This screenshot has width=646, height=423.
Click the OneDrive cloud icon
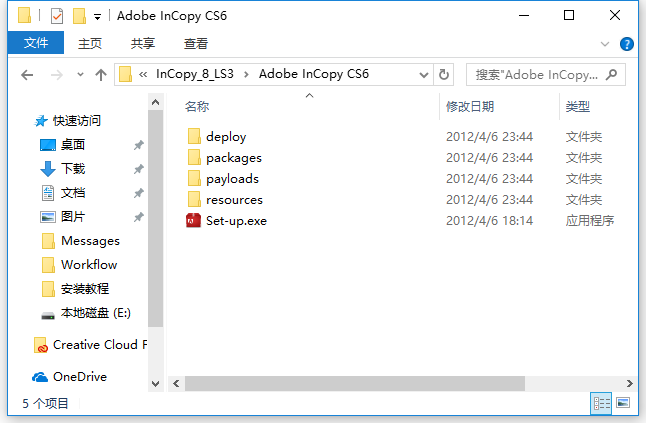[x=40, y=377]
